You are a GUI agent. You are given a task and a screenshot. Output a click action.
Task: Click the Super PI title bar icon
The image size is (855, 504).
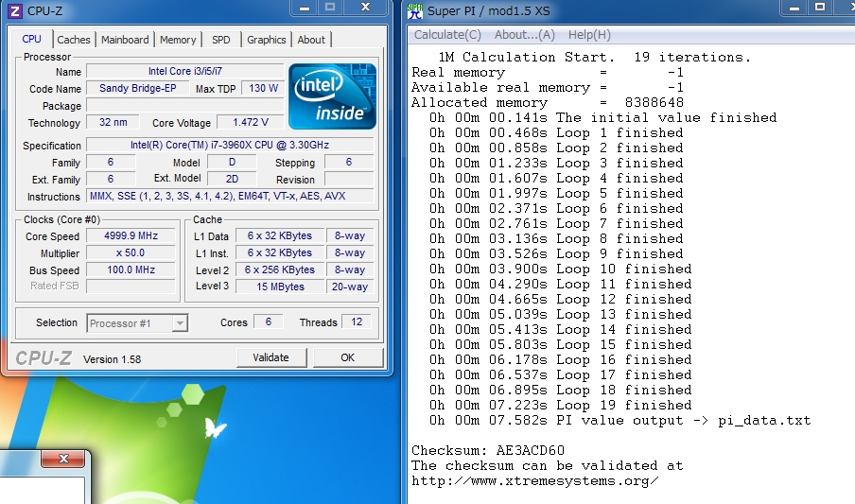pos(414,10)
